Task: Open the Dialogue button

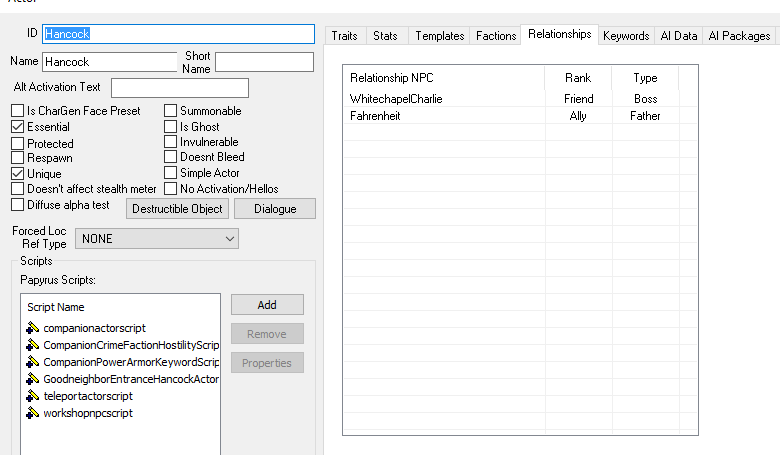Action: click(275, 209)
